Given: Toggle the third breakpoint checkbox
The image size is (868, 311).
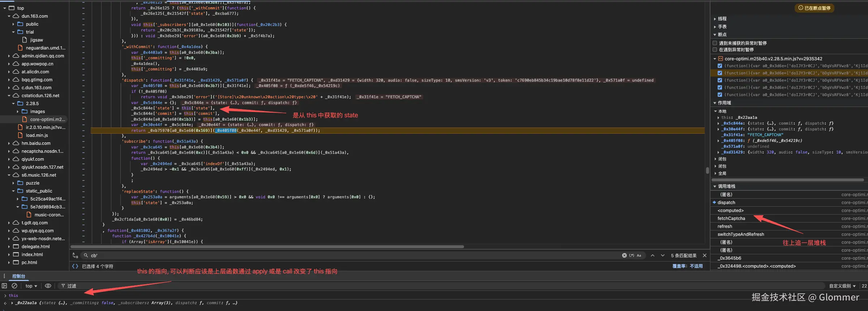Looking at the screenshot, I should coord(720,80).
